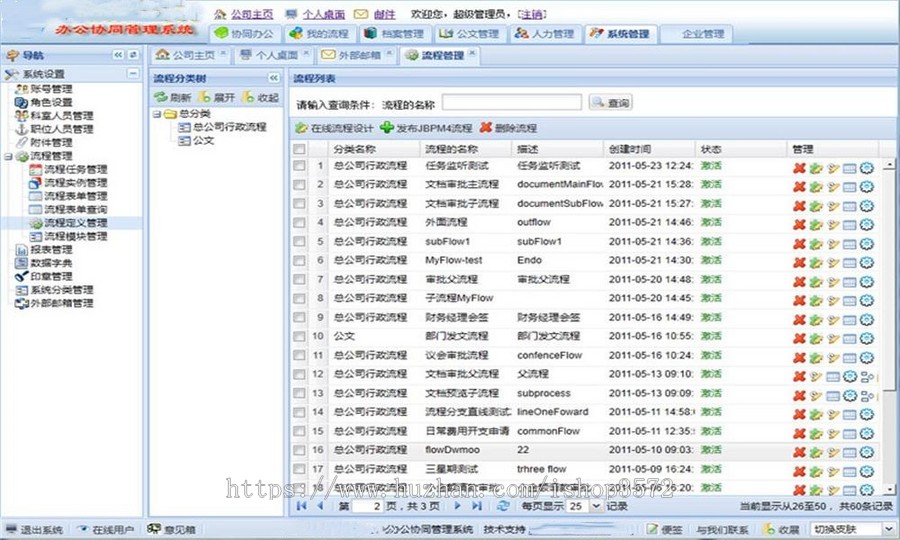
Task: Check the box for row 1 任务监听测试
Action: 299,165
